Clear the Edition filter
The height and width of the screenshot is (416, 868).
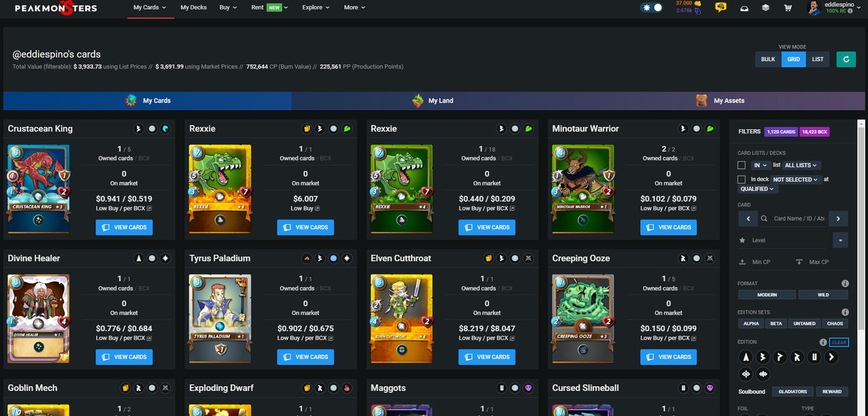point(839,343)
